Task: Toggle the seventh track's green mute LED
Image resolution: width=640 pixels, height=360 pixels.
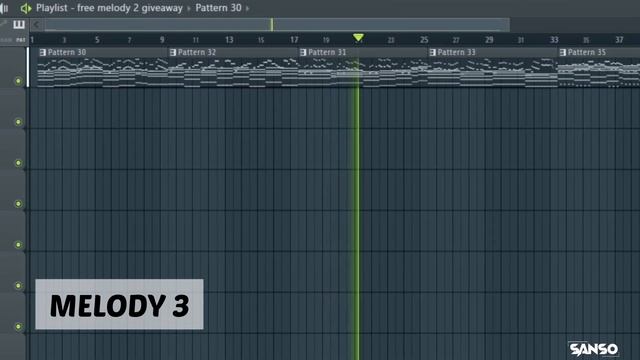Action: [18, 326]
